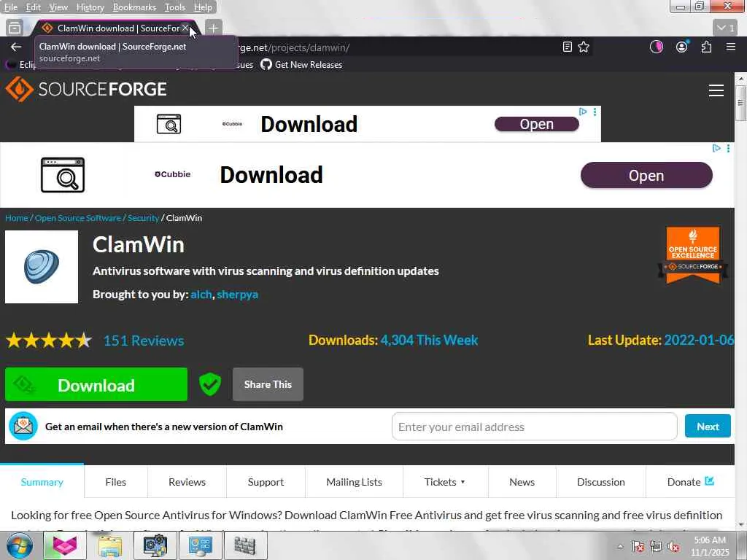This screenshot has width=747, height=560.
Task: Click the GitHub Get New Releases bookmark
Action: click(301, 64)
